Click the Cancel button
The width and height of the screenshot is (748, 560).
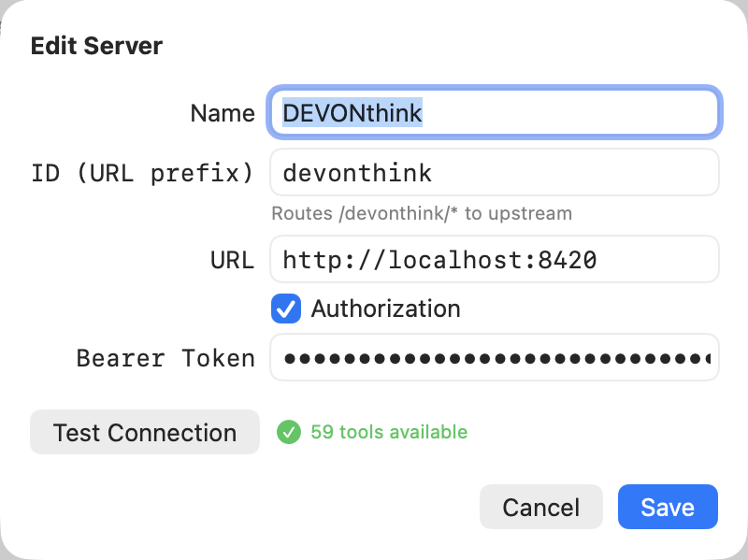point(541,507)
